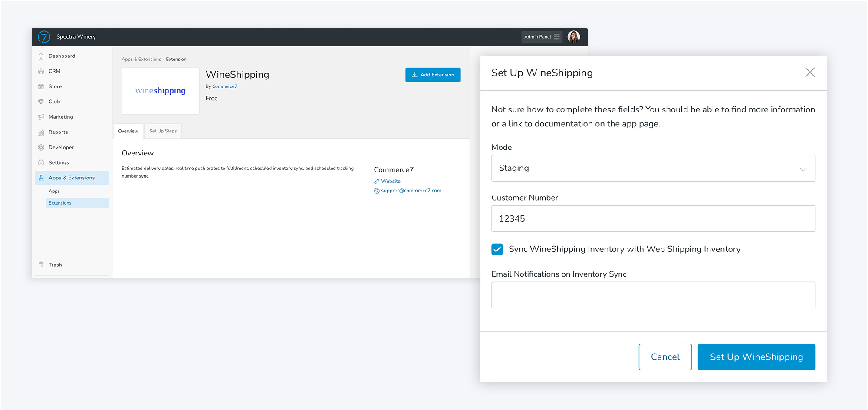Open the Website link
This screenshot has width=868, height=410.
391,182
